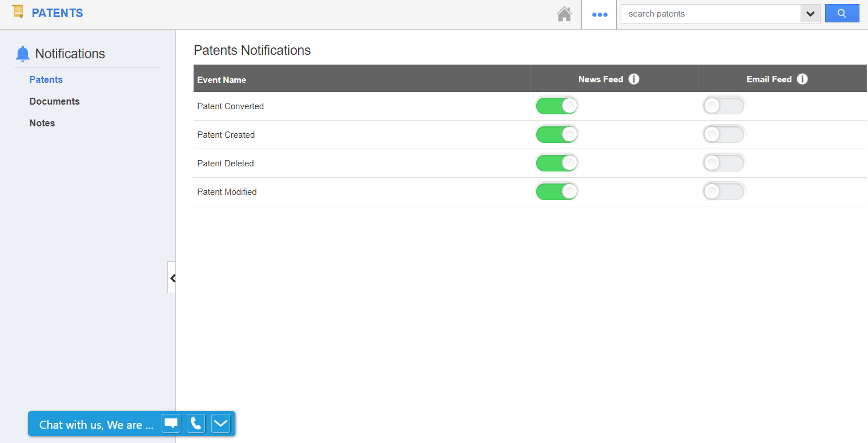Click the PATENTS app title link
The image size is (868, 443).
coord(57,13)
